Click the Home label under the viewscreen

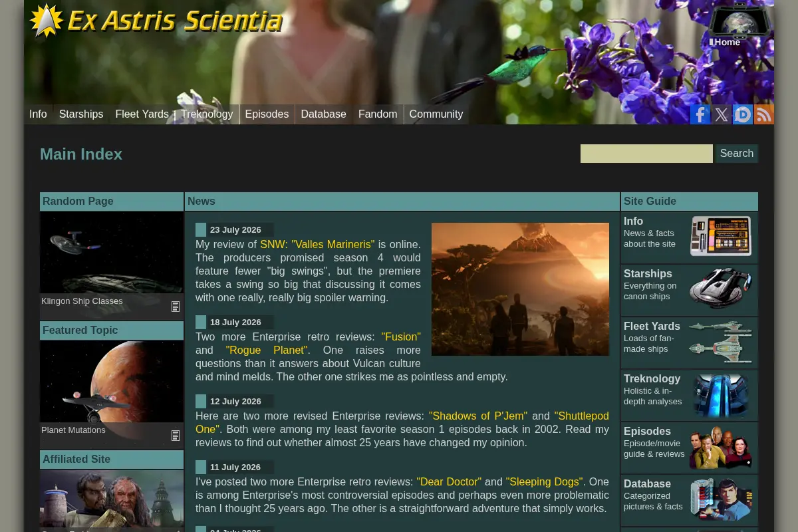click(728, 42)
